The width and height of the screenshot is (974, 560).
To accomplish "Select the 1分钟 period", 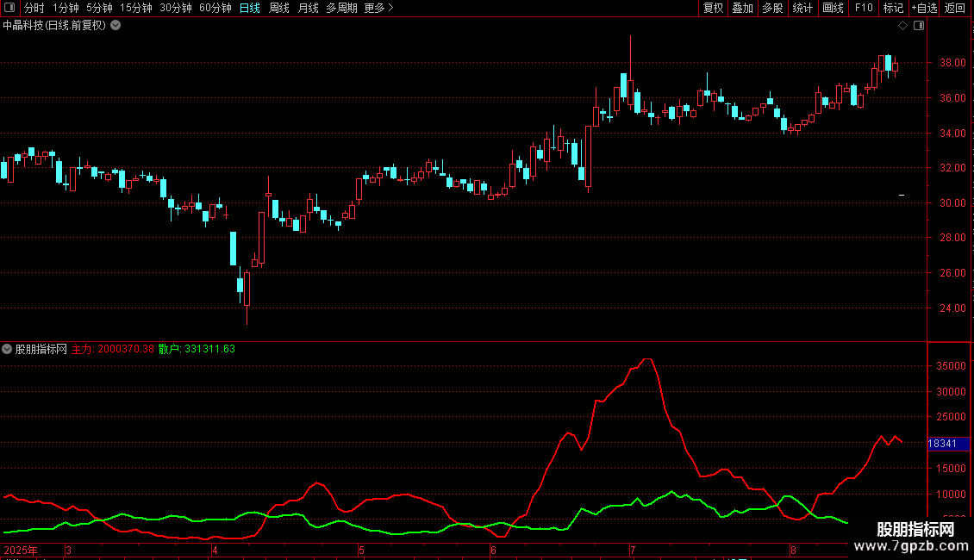I will click(x=66, y=8).
